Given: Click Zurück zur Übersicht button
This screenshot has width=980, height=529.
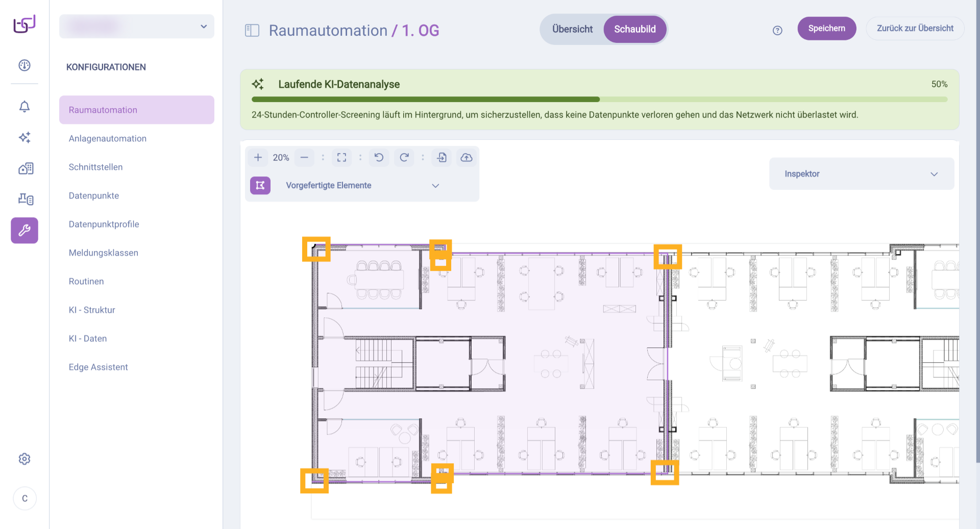Looking at the screenshot, I should click(x=915, y=29).
